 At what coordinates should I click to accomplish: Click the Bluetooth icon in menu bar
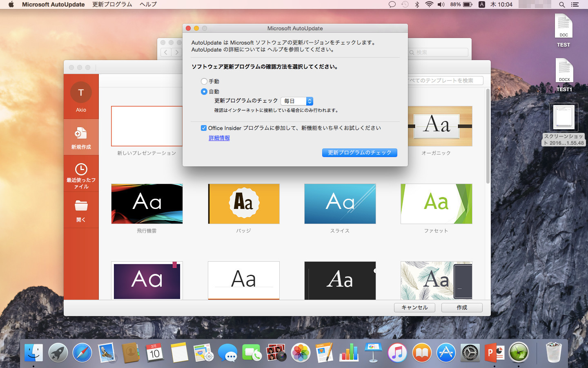pyautogui.click(x=417, y=4)
